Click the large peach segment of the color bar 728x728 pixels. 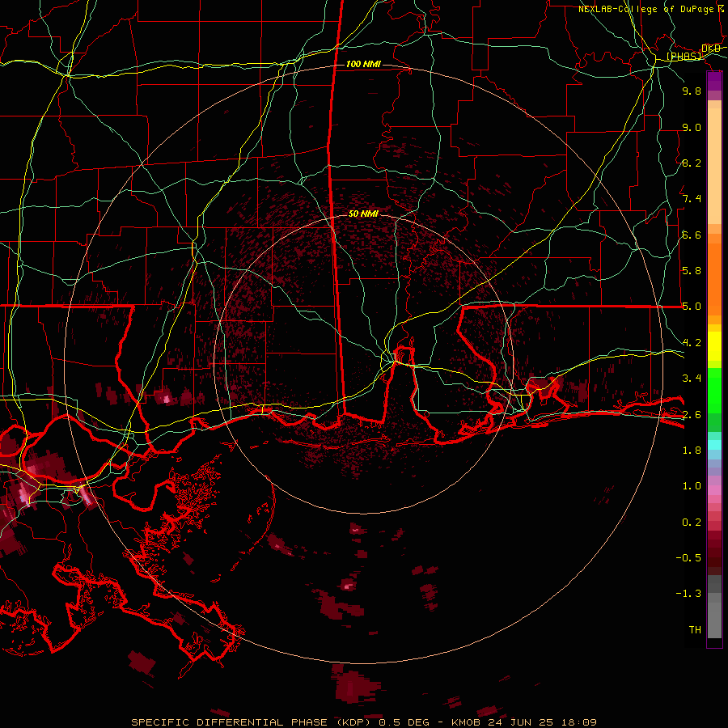714,166
